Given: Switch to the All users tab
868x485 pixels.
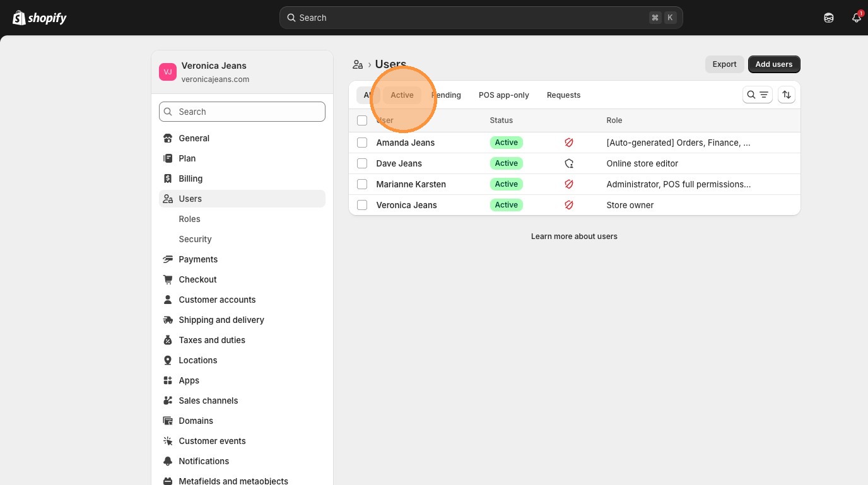Looking at the screenshot, I should pyautogui.click(x=368, y=95).
